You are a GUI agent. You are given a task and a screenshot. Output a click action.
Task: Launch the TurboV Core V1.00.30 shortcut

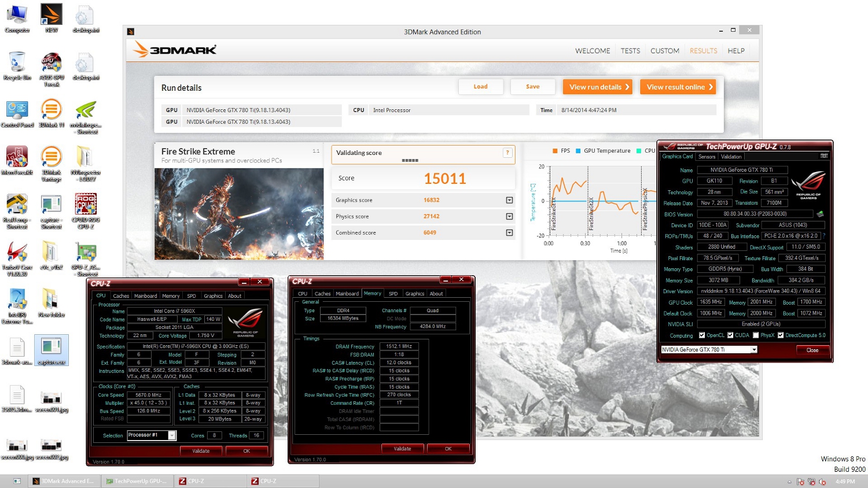point(17,259)
